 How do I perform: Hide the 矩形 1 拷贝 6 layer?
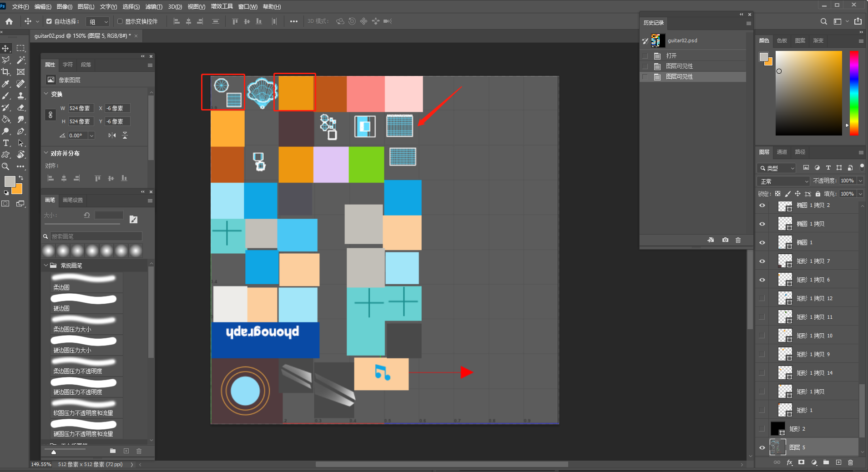(x=762, y=280)
